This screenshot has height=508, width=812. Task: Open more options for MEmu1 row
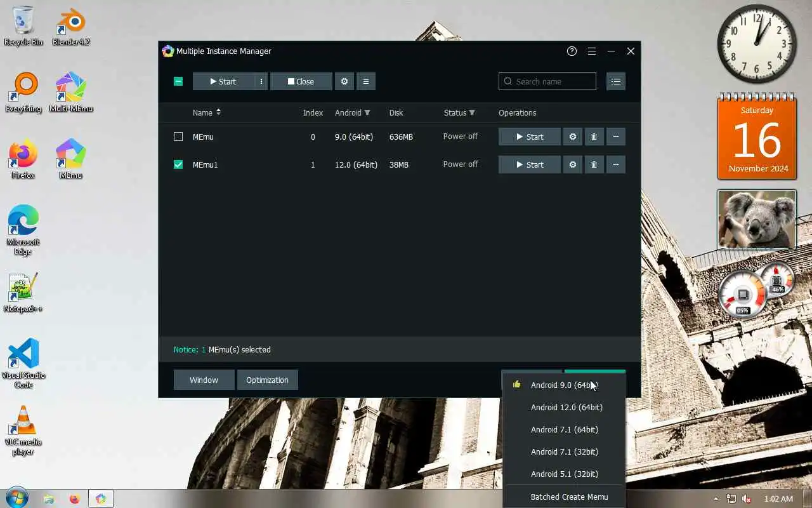pos(615,164)
